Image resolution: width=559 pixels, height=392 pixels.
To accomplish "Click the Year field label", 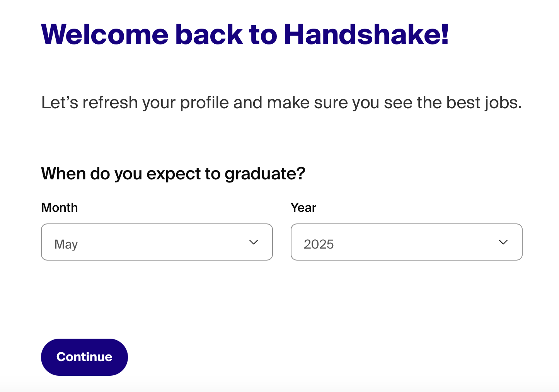I will point(303,208).
